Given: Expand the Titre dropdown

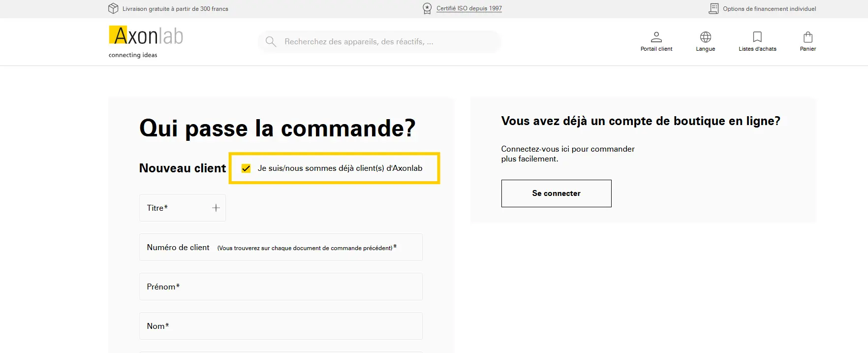Looking at the screenshot, I should (x=183, y=208).
